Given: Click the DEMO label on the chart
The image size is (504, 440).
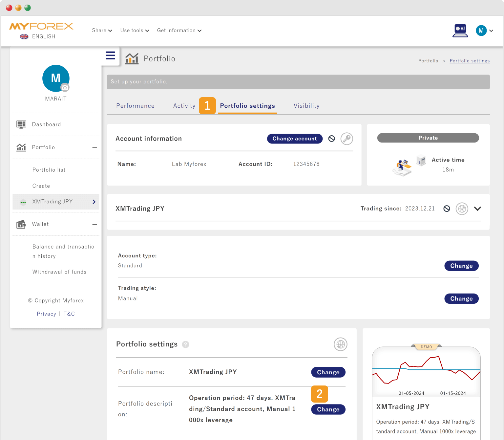Looking at the screenshot, I should [x=426, y=347].
